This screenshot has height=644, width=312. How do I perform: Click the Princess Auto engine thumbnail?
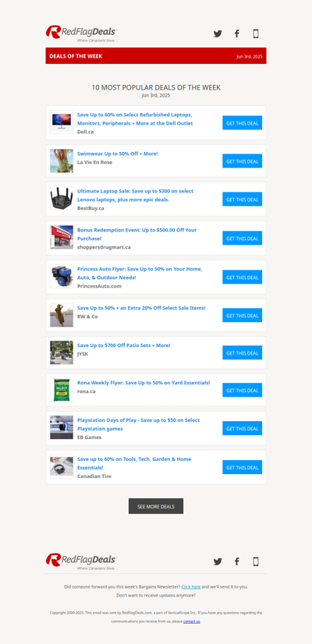pyautogui.click(x=62, y=276)
